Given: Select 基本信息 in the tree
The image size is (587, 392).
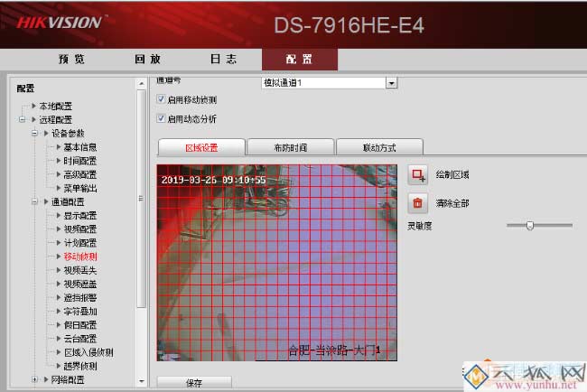Looking at the screenshot, I should point(80,147).
